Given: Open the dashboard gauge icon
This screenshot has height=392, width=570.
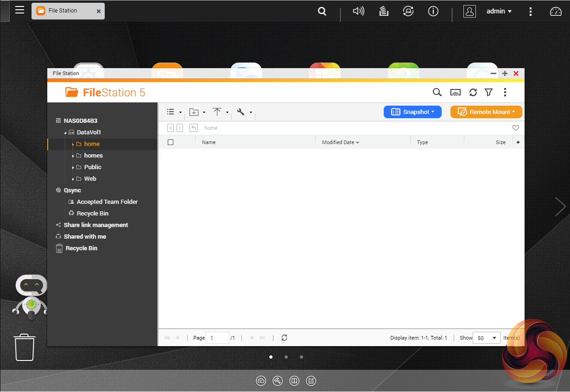Looking at the screenshot, I should (556, 11).
